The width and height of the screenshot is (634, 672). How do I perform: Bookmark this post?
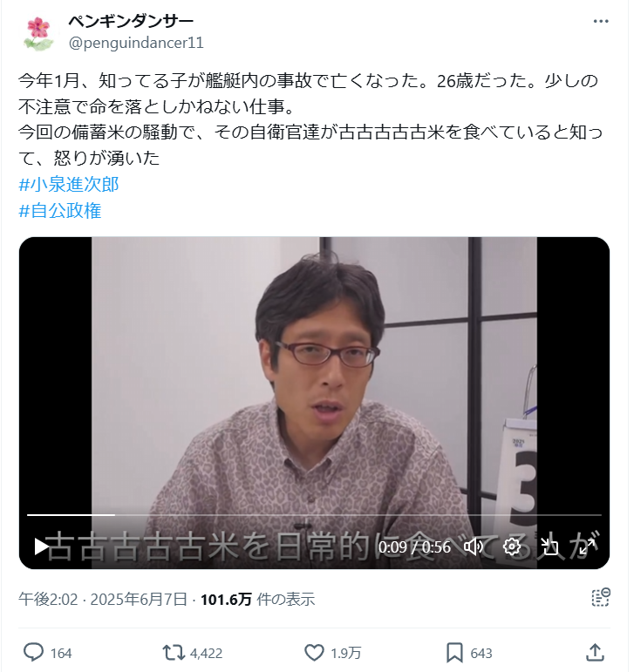(454, 653)
